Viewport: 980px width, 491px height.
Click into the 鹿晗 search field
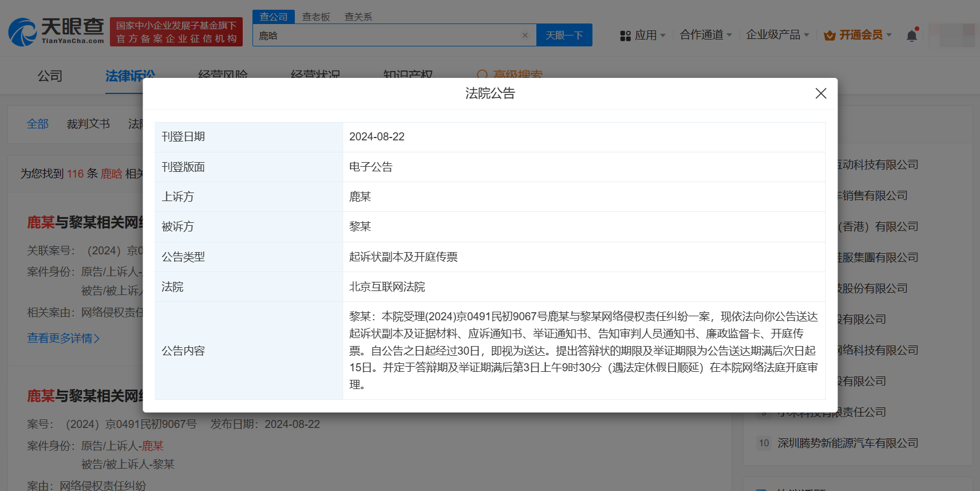coord(389,36)
